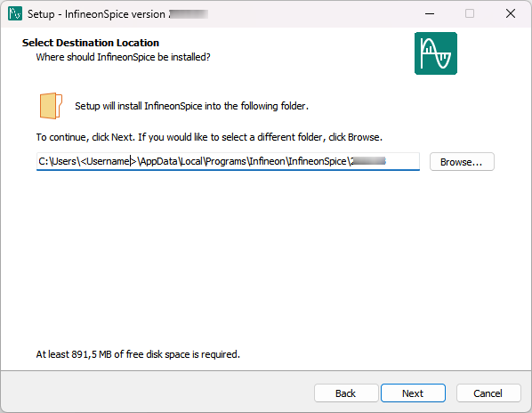
Task: Continue installation by clicking Next
Action: [413, 393]
